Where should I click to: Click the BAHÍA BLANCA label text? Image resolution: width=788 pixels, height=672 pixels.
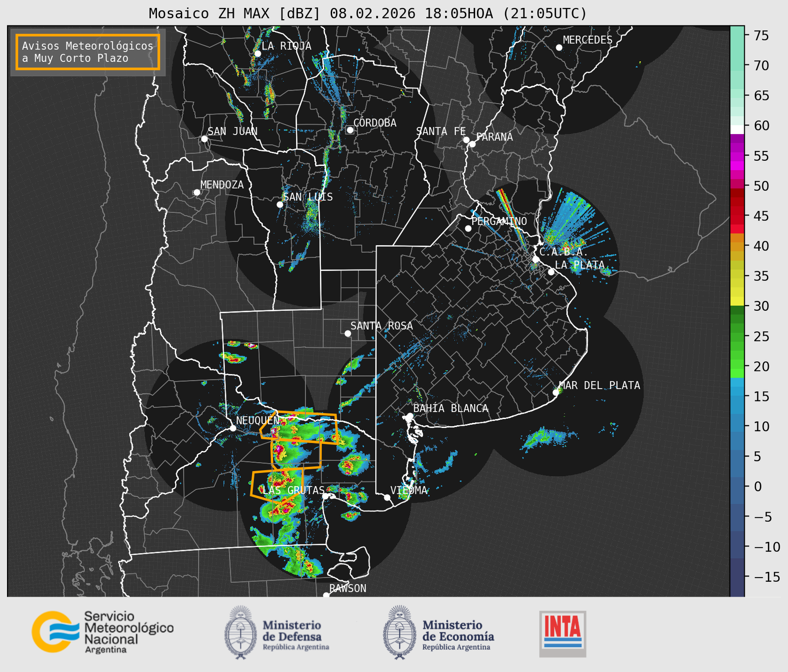[x=451, y=408]
